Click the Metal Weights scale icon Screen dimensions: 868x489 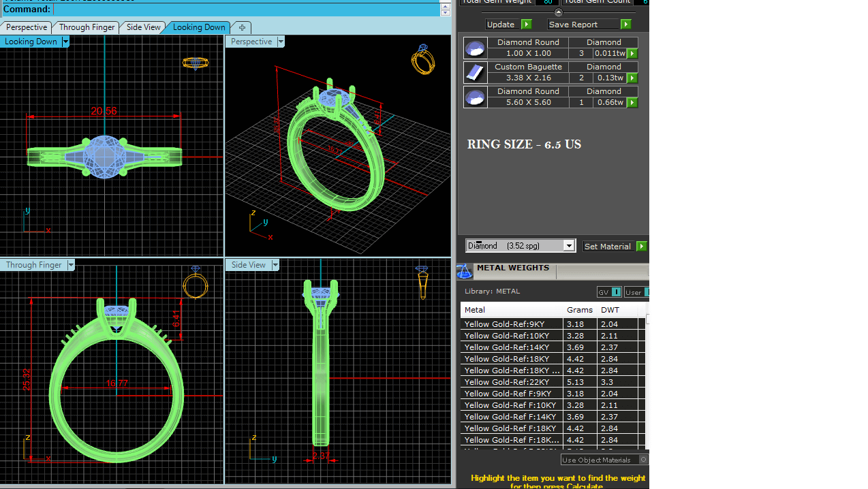[x=465, y=272]
